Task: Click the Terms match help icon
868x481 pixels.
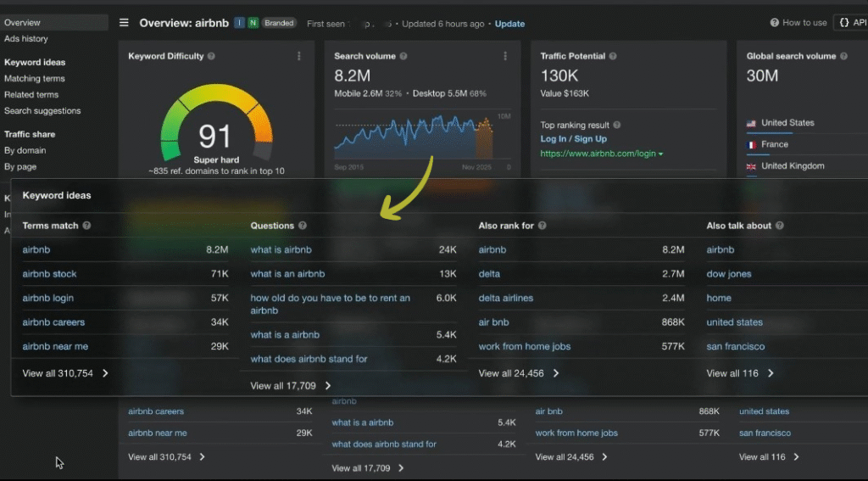Action: coord(86,226)
